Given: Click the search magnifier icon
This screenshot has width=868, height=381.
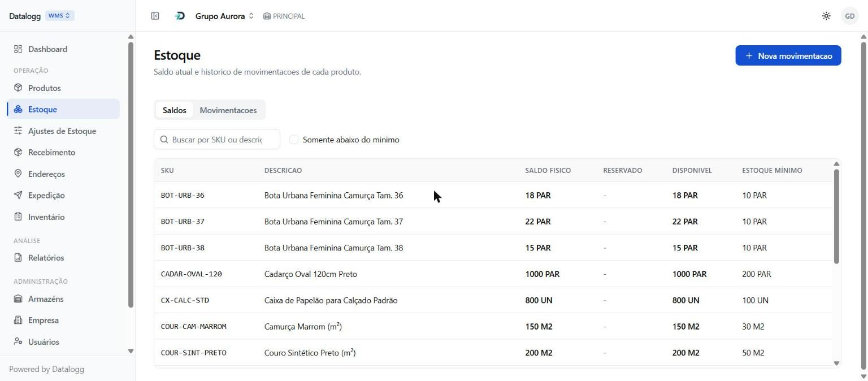Looking at the screenshot, I should [164, 140].
